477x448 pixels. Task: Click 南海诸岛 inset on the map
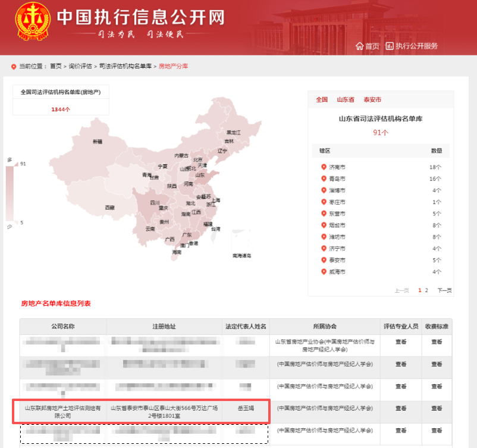(x=241, y=244)
